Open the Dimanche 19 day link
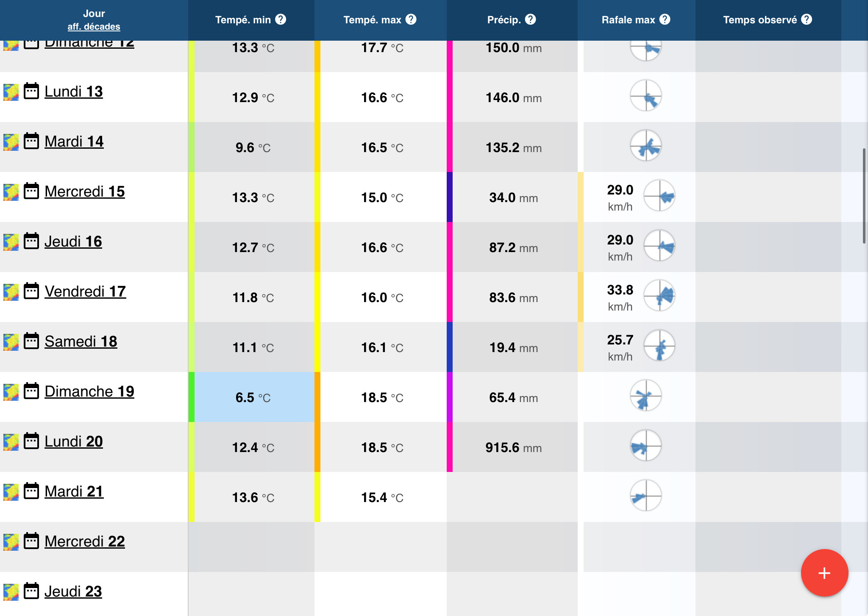Screen dimensions: 868x616 point(89,391)
